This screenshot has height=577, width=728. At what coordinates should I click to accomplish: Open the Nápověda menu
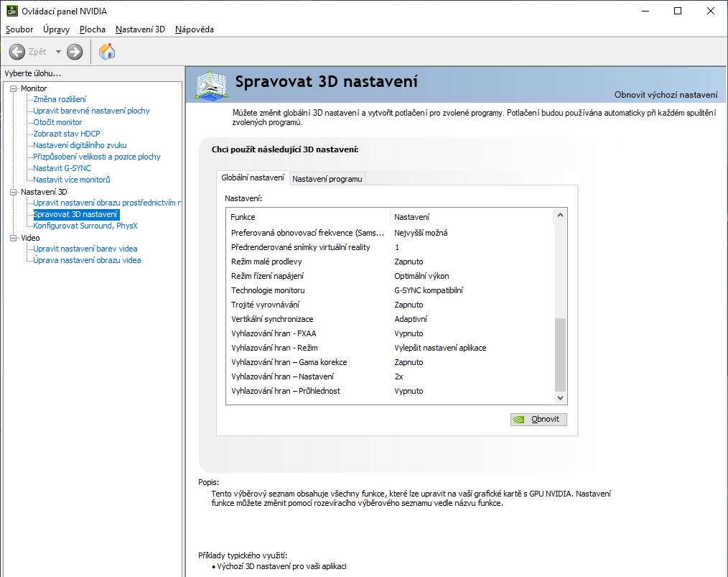click(195, 29)
